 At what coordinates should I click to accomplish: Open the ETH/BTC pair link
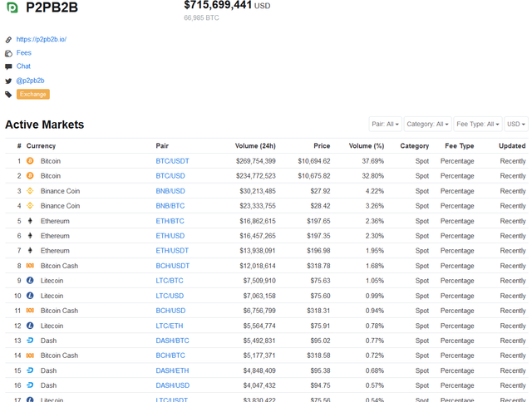(x=170, y=221)
